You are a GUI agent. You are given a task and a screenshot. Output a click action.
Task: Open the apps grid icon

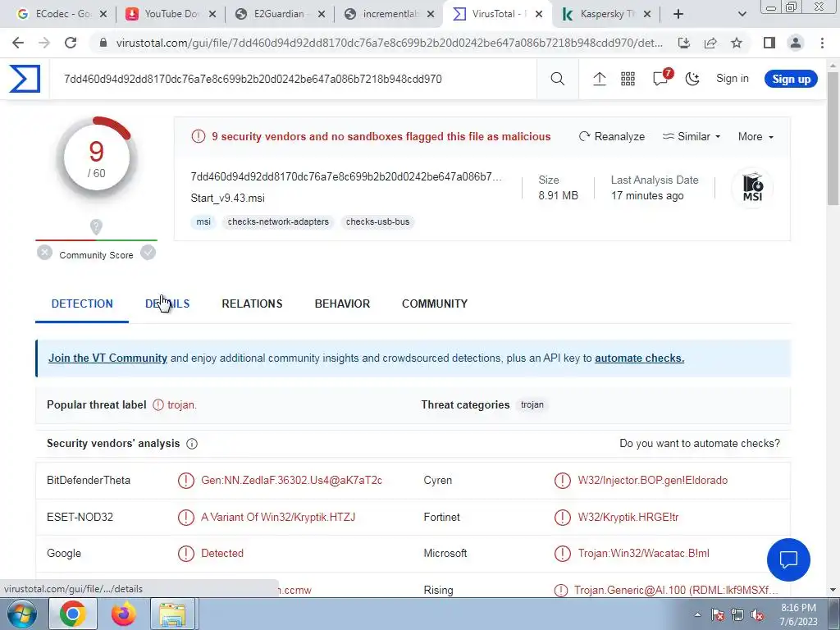click(x=628, y=79)
